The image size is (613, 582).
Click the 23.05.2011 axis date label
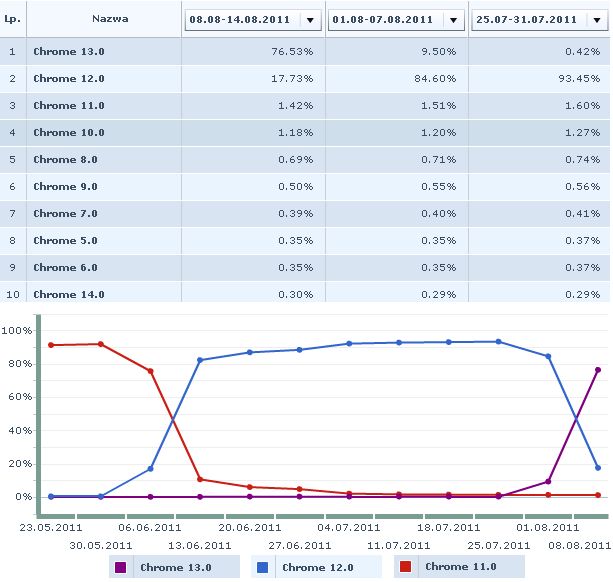pyautogui.click(x=51, y=527)
